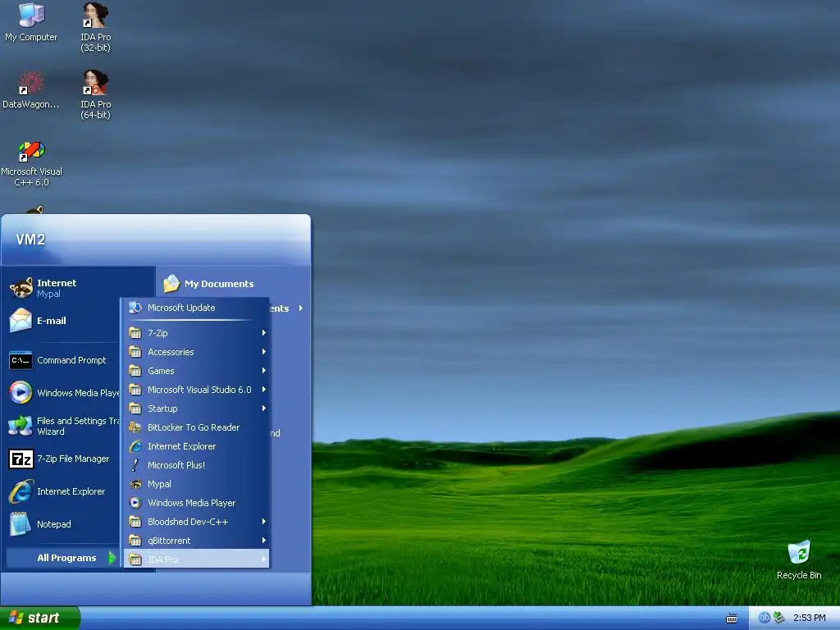Open My Documents link
Screen dimensions: 840x630
click(219, 284)
